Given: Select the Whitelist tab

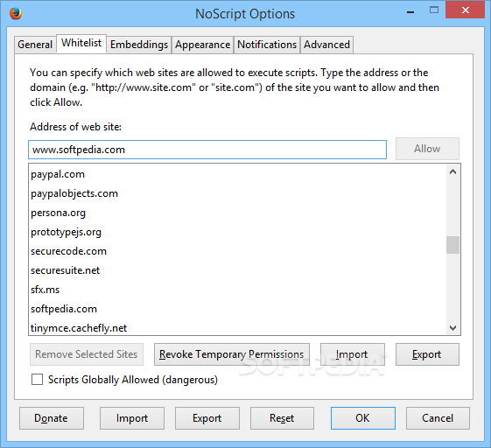Looking at the screenshot, I should pyautogui.click(x=81, y=43).
